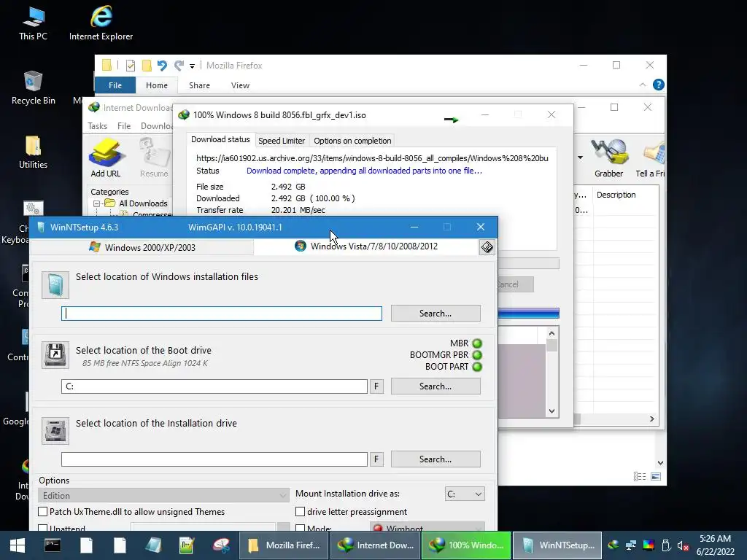This screenshot has width=747, height=560.
Task: Launch Command Prompt from the taskbar
Action: point(53,545)
